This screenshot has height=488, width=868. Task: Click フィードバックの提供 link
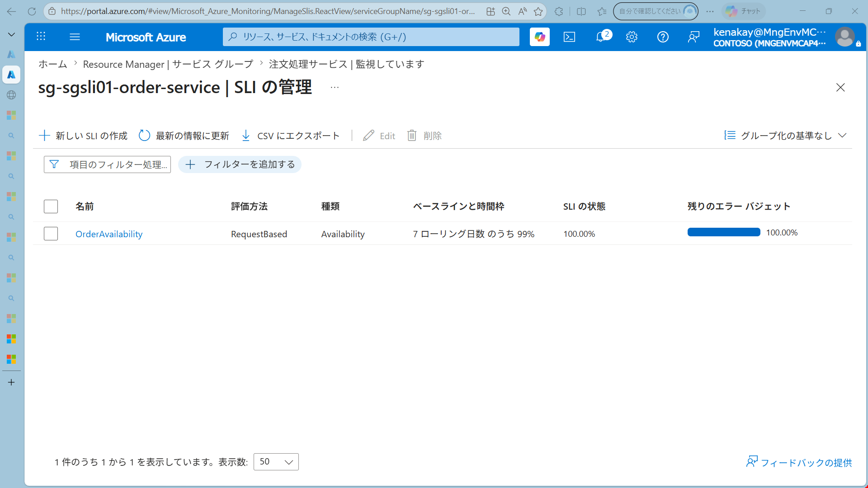799,462
